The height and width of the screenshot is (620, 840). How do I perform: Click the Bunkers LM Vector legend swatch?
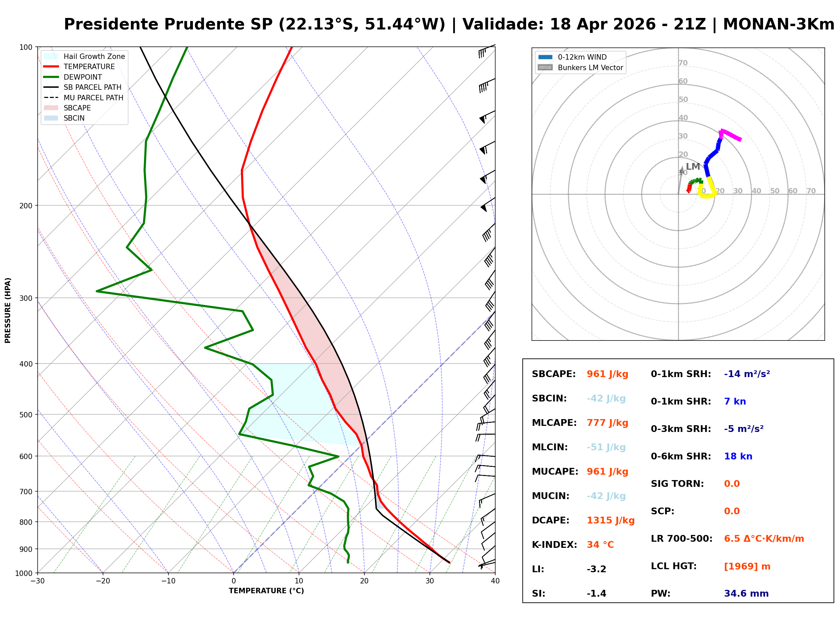click(x=545, y=67)
